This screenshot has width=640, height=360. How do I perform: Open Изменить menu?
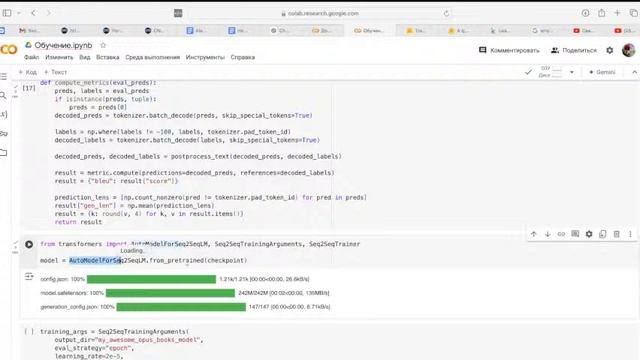click(x=59, y=58)
